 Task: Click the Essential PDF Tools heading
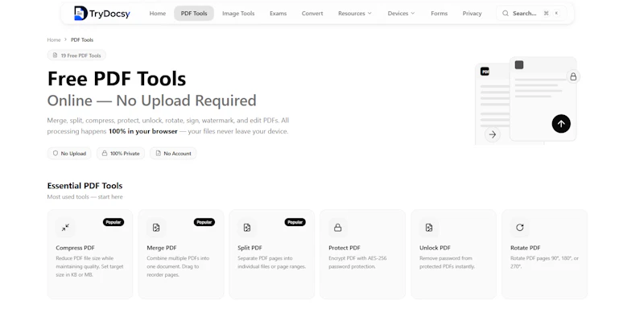[85, 186]
